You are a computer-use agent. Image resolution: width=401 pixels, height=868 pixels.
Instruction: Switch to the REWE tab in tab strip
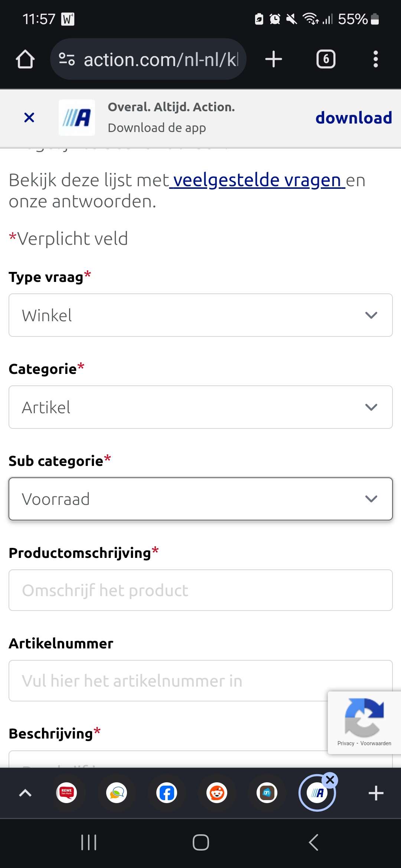click(66, 793)
